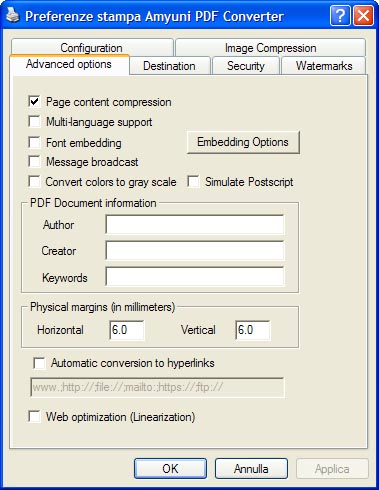Click the Author text field
Viewport: 379px width, 490px height.
(195, 224)
